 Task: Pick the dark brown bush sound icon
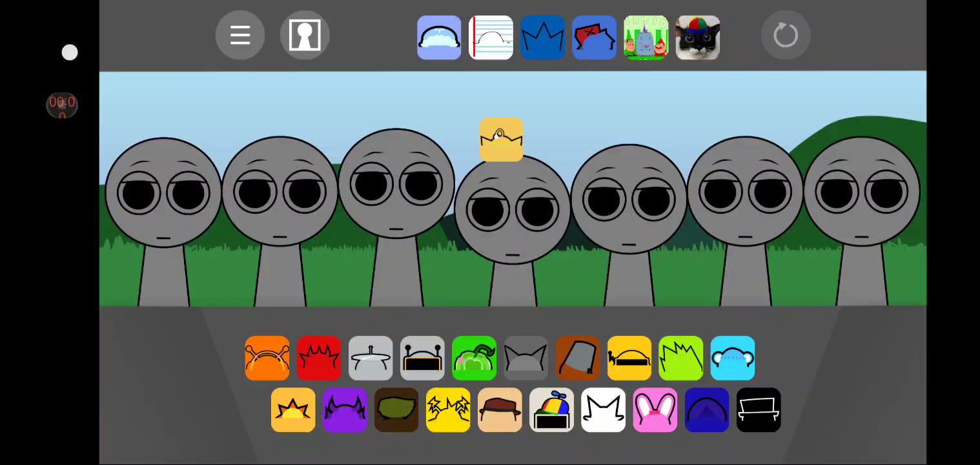(396, 410)
